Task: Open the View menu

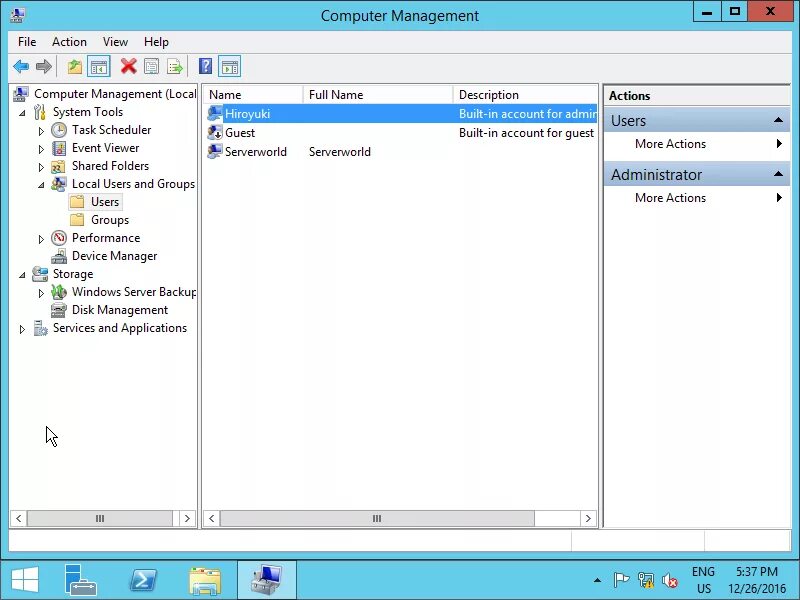Action: 115,42
